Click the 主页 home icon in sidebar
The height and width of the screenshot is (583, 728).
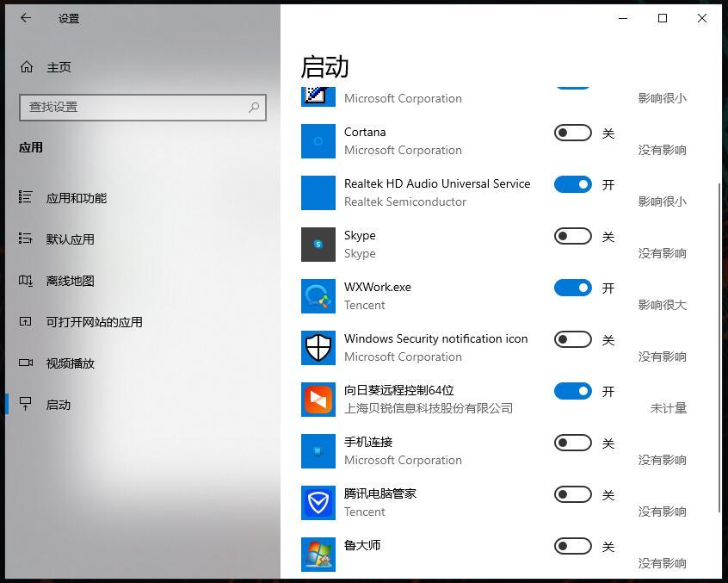coord(28,66)
